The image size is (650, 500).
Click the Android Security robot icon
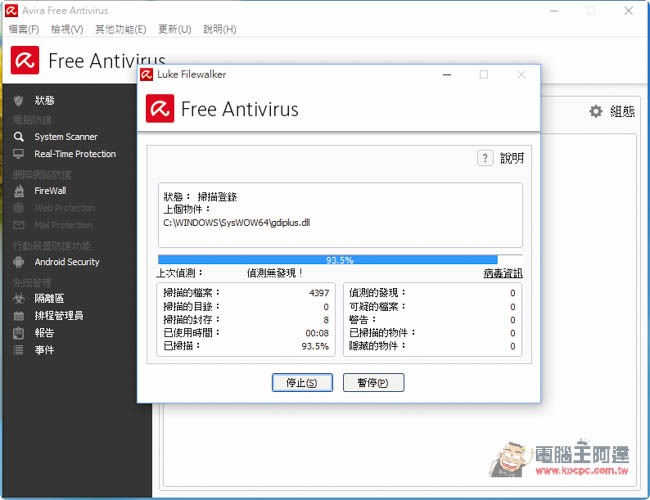19,262
